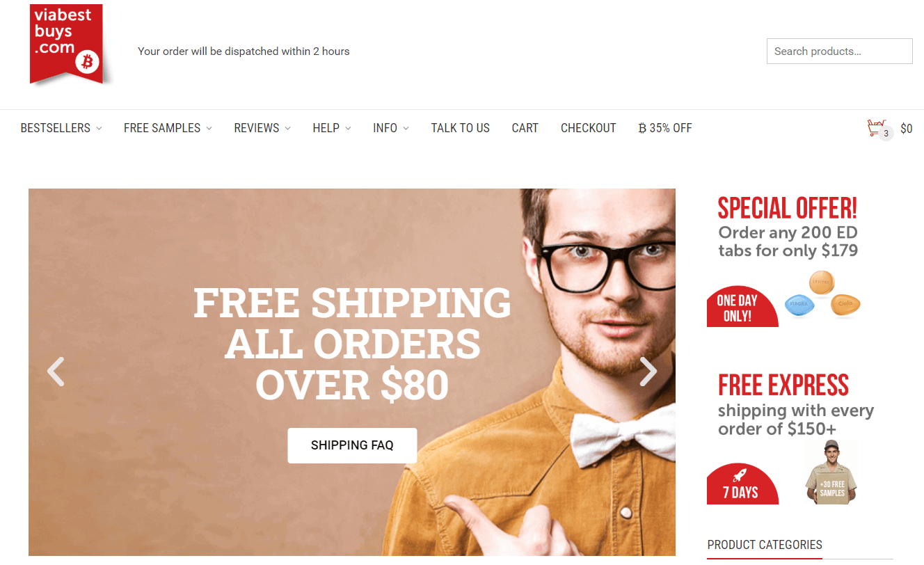The width and height of the screenshot is (924, 565).
Task: Click the ED pills image
Action: point(822,295)
